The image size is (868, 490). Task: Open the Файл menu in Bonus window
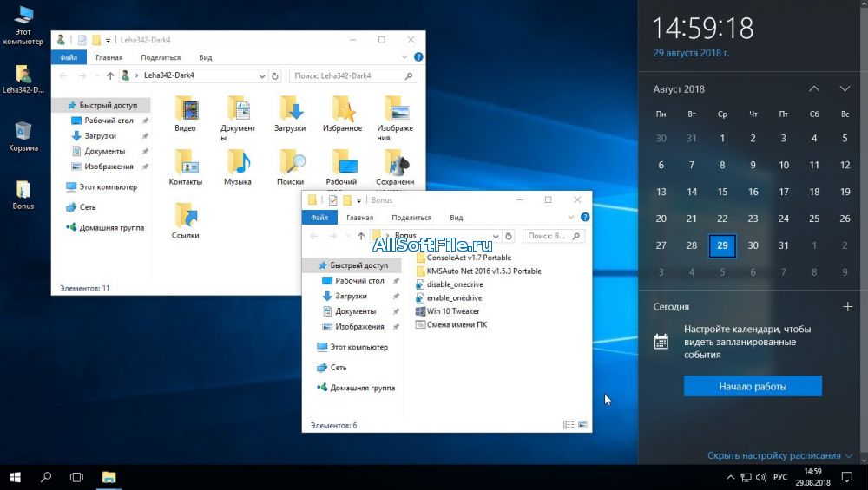(319, 218)
